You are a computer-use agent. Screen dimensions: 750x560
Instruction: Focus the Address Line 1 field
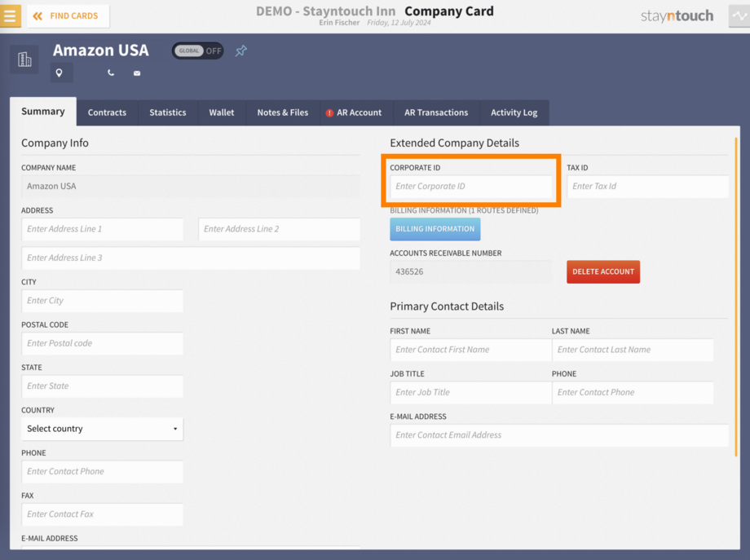pos(103,229)
